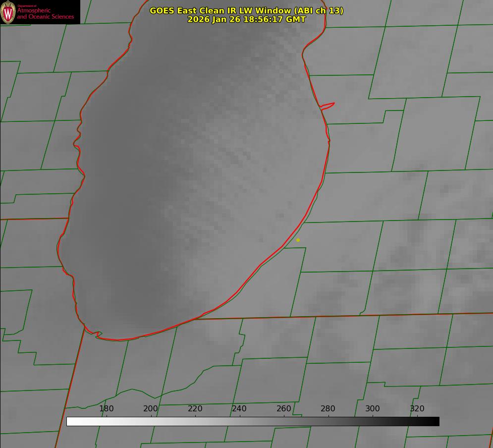Click the small red peninsula on the lake's east shore
The height and width of the screenshot is (448, 493).
click(x=328, y=105)
